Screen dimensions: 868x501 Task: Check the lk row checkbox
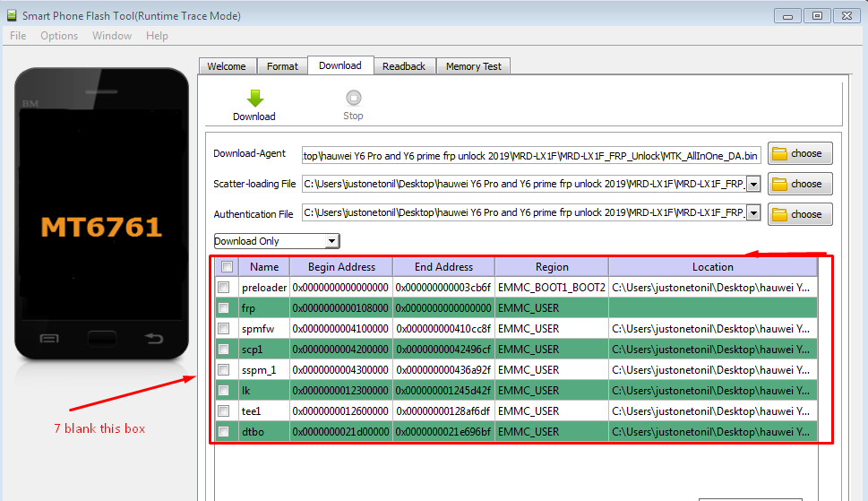(224, 390)
